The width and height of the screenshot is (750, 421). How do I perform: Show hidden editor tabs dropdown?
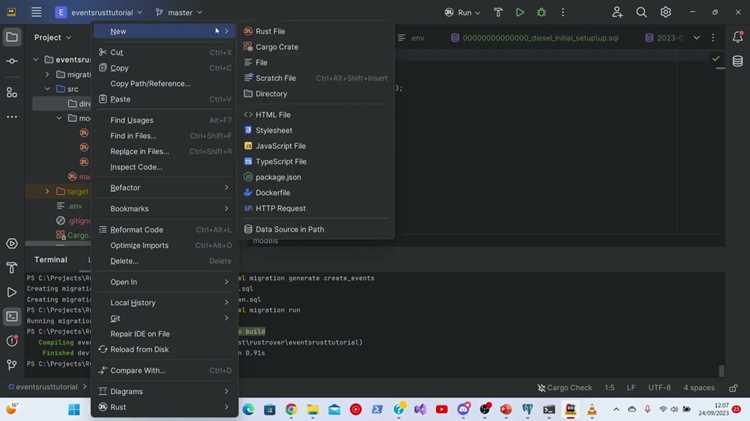pyautogui.click(x=696, y=37)
